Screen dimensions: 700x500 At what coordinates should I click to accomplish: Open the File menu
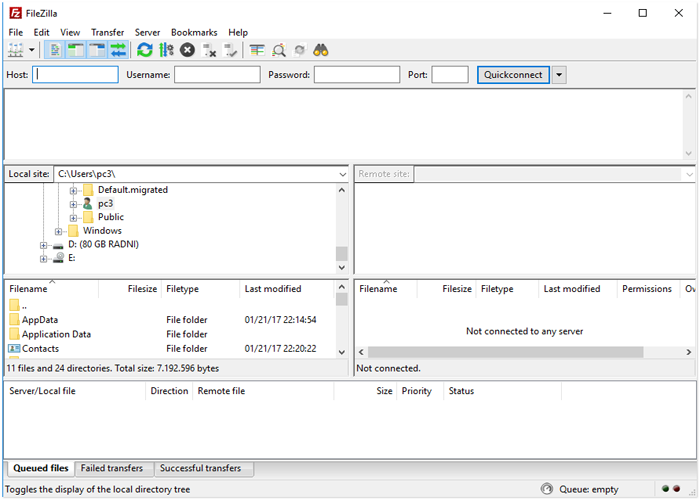coord(16,33)
